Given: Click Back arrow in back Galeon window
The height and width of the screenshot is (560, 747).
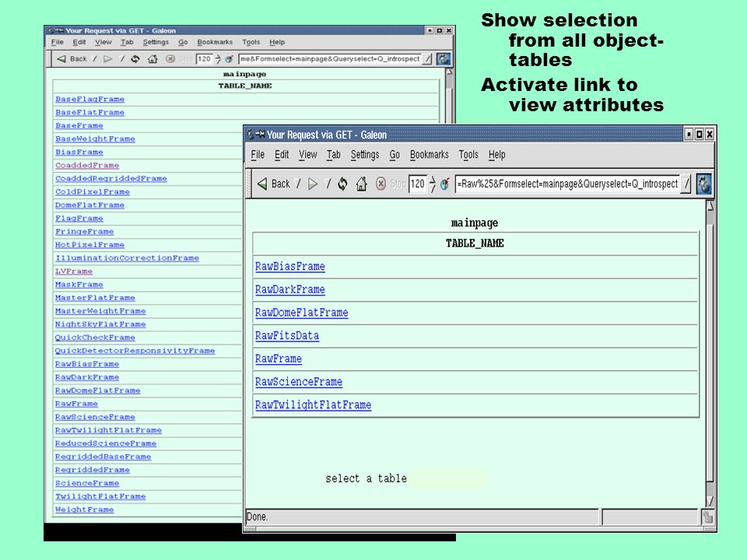Looking at the screenshot, I should pyautogui.click(x=61, y=59).
